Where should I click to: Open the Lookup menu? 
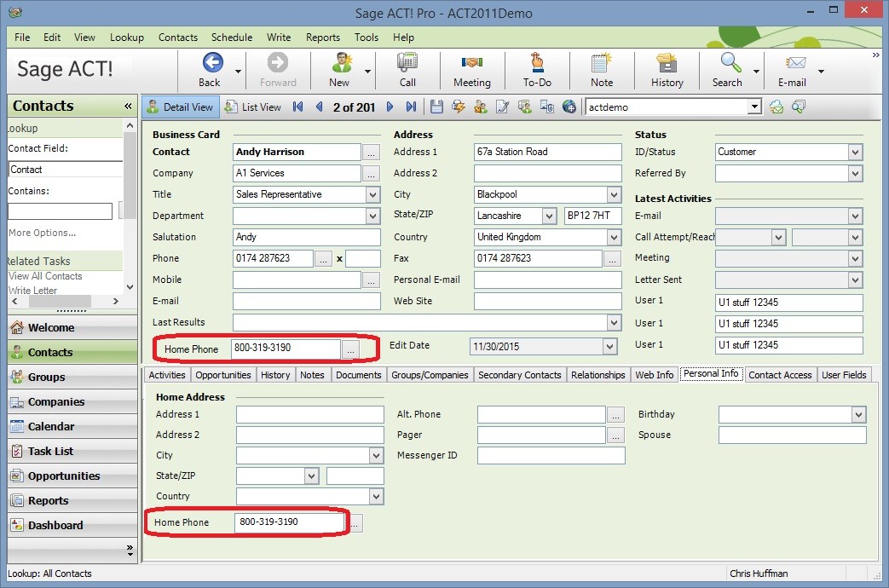click(x=127, y=37)
